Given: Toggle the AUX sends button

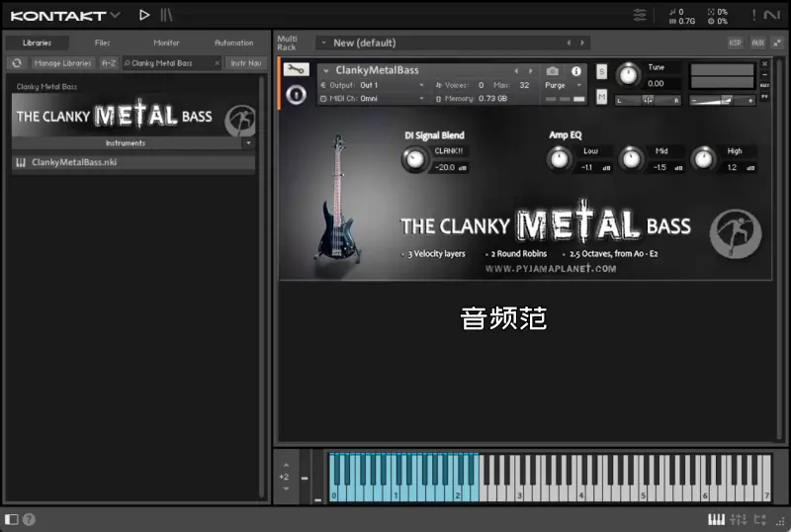Looking at the screenshot, I should pos(757,43).
